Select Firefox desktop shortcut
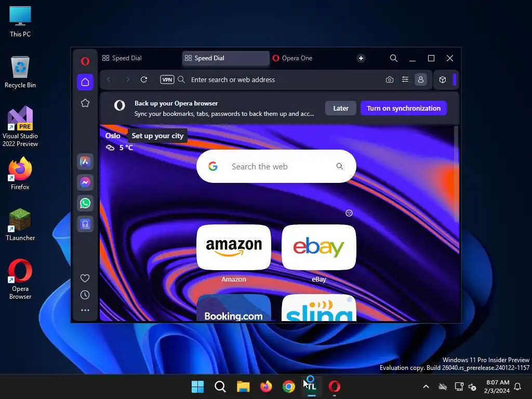The image size is (532, 399). 20,174
